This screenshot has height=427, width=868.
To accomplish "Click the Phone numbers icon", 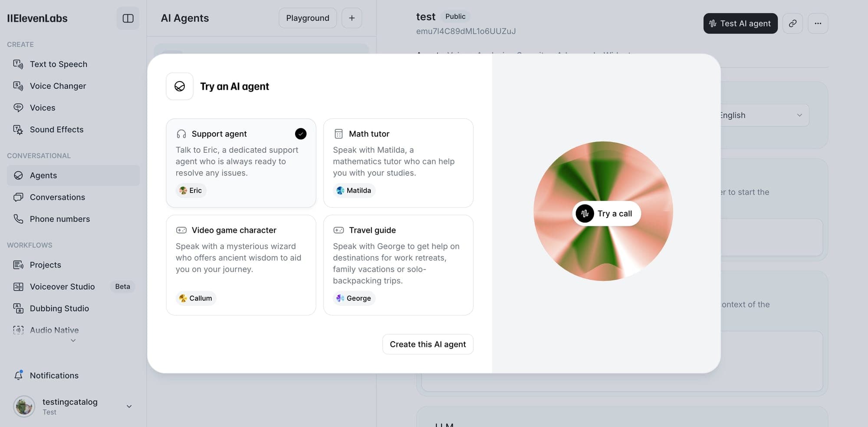I will tap(18, 219).
